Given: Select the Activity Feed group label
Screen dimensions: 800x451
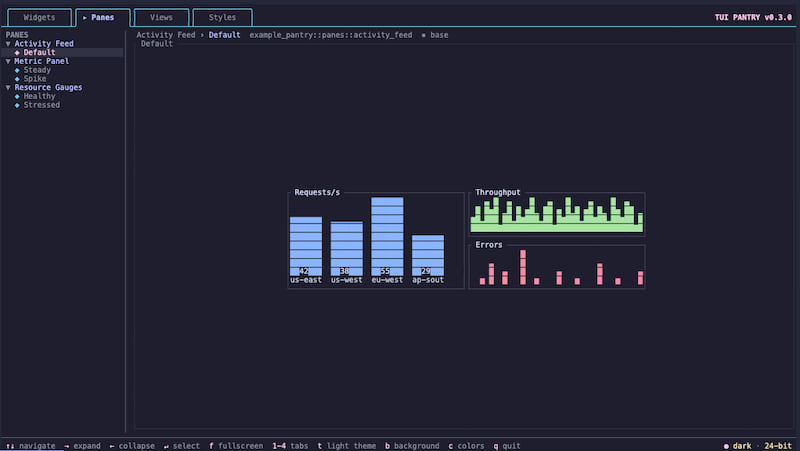Looking at the screenshot, I should (x=44, y=44).
